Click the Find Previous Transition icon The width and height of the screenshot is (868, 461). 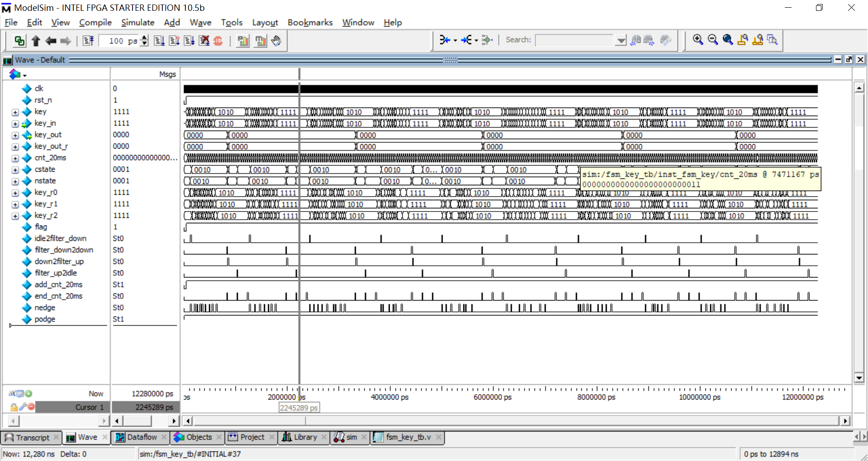tap(445, 40)
